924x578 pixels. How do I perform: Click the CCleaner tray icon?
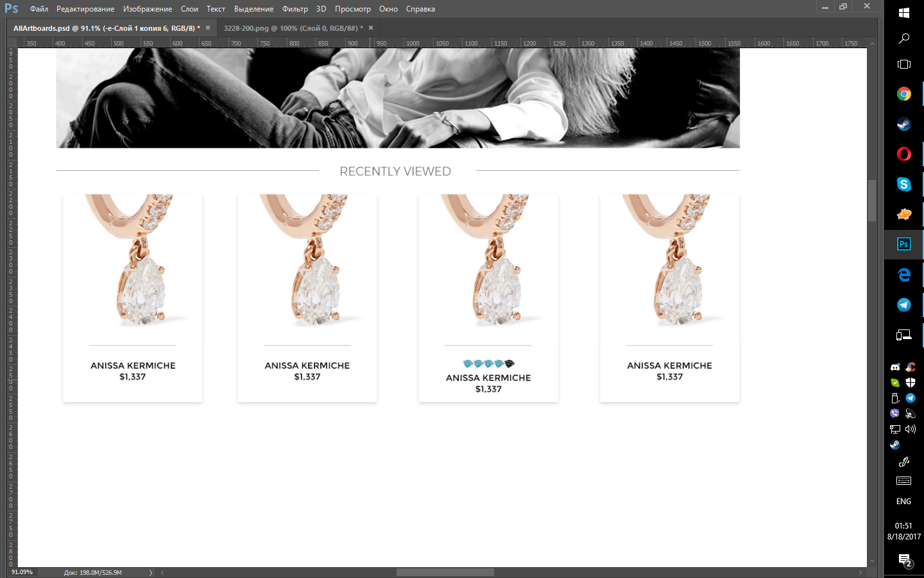point(911,367)
